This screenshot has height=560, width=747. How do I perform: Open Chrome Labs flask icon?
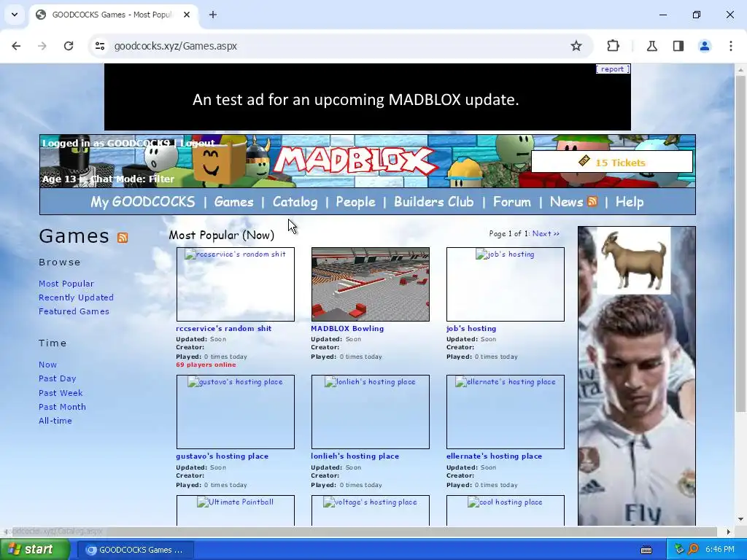(651, 46)
